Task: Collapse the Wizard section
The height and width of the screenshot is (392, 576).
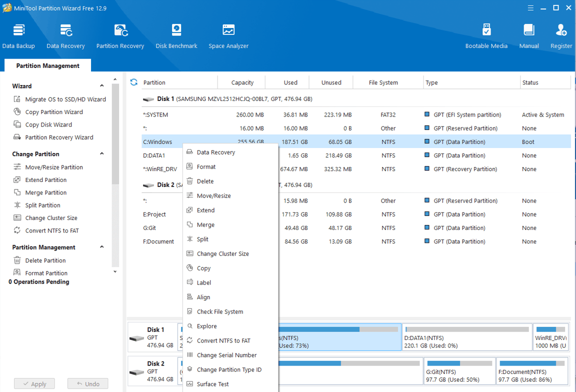Action: (x=102, y=86)
